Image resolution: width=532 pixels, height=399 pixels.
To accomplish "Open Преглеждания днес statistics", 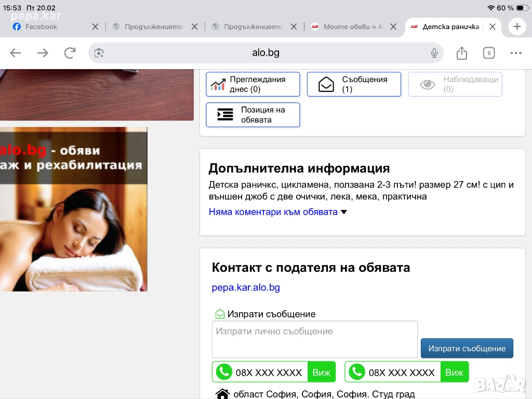I will (253, 84).
